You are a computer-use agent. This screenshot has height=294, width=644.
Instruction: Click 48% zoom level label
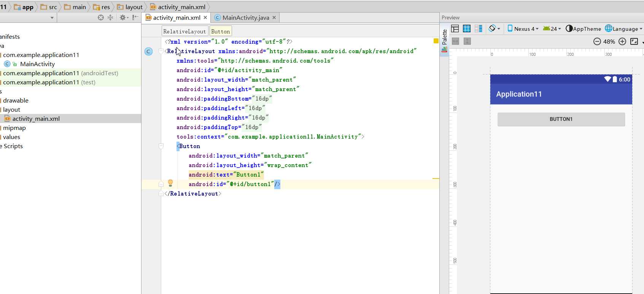pos(609,41)
